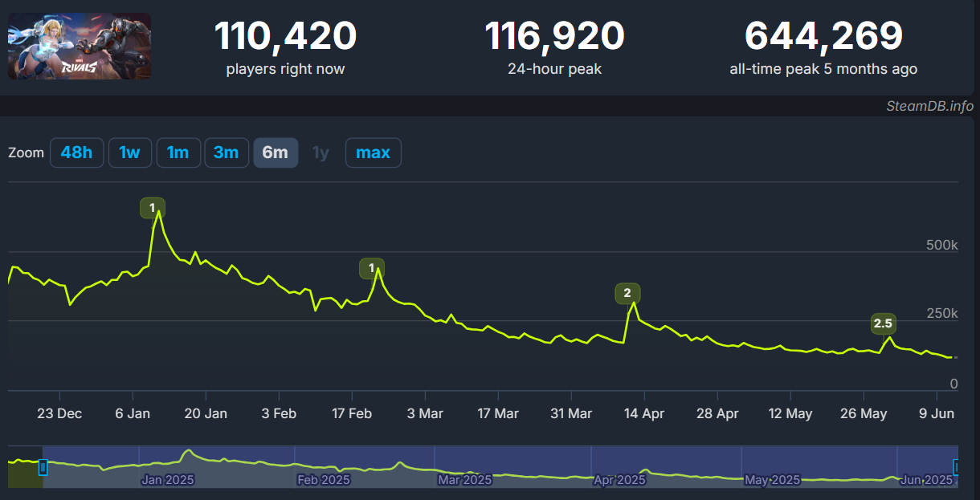Click the 6 Jan x-axis label

[x=133, y=414]
